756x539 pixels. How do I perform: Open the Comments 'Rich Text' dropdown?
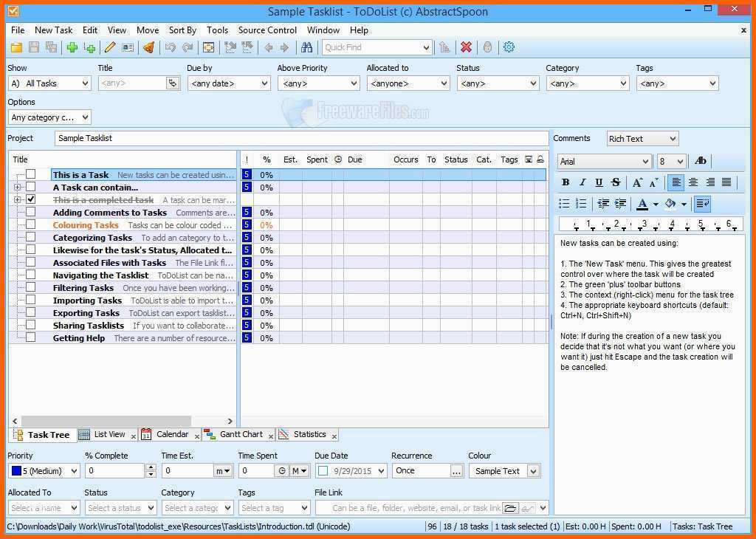643,139
